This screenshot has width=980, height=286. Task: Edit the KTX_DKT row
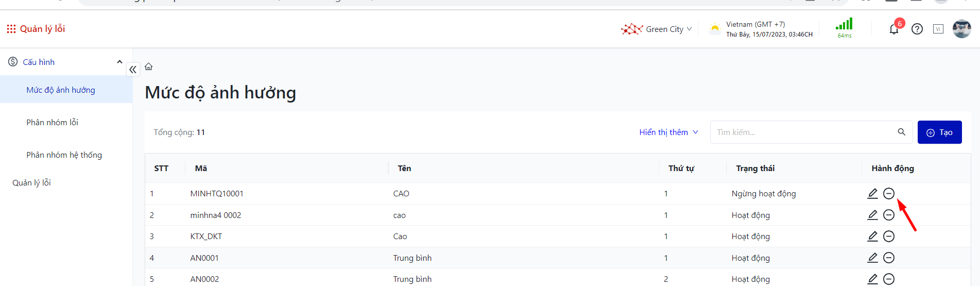[872, 236]
